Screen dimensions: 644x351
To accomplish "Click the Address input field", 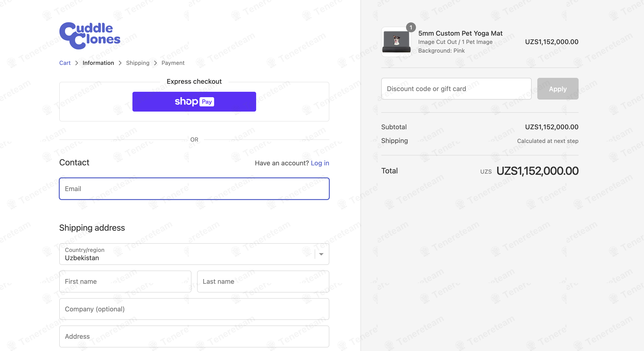I will click(x=194, y=337).
